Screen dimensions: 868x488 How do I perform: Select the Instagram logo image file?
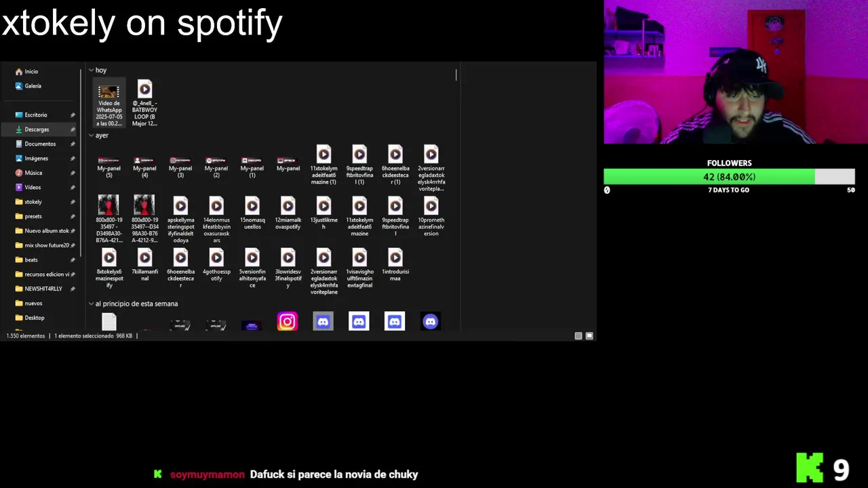[288, 321]
